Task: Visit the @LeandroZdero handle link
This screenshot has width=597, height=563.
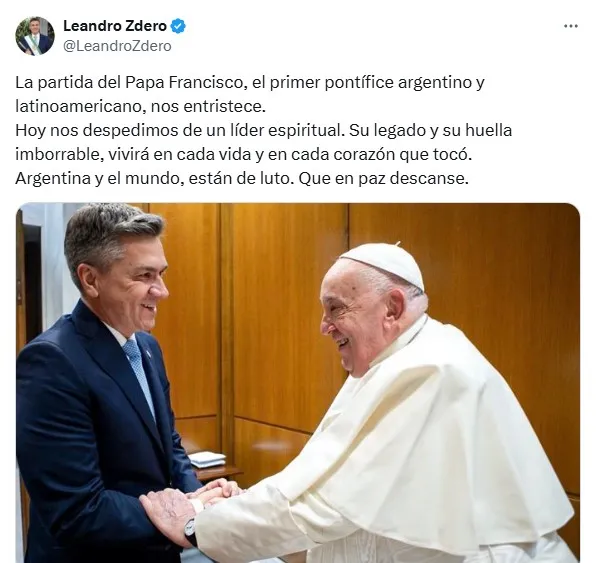Action: (x=117, y=46)
